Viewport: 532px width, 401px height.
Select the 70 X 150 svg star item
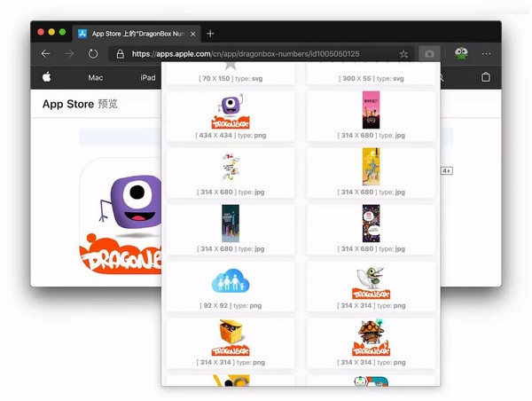pos(231,74)
